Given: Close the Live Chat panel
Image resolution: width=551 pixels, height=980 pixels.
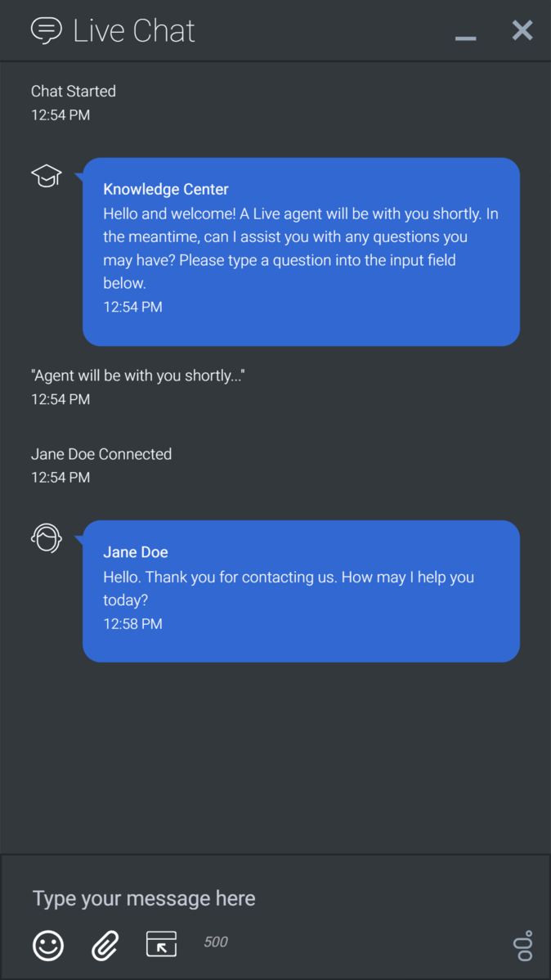Looking at the screenshot, I should point(522,30).
